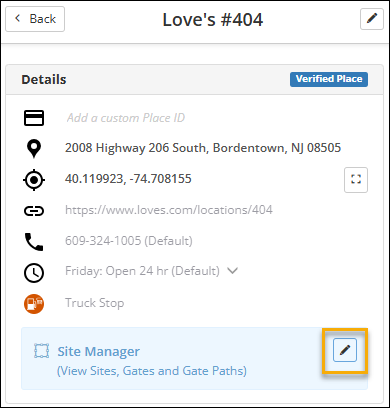The height and width of the screenshot is (408, 390).
Task: Click the expand map view icon beside coordinates
Action: 356,180
